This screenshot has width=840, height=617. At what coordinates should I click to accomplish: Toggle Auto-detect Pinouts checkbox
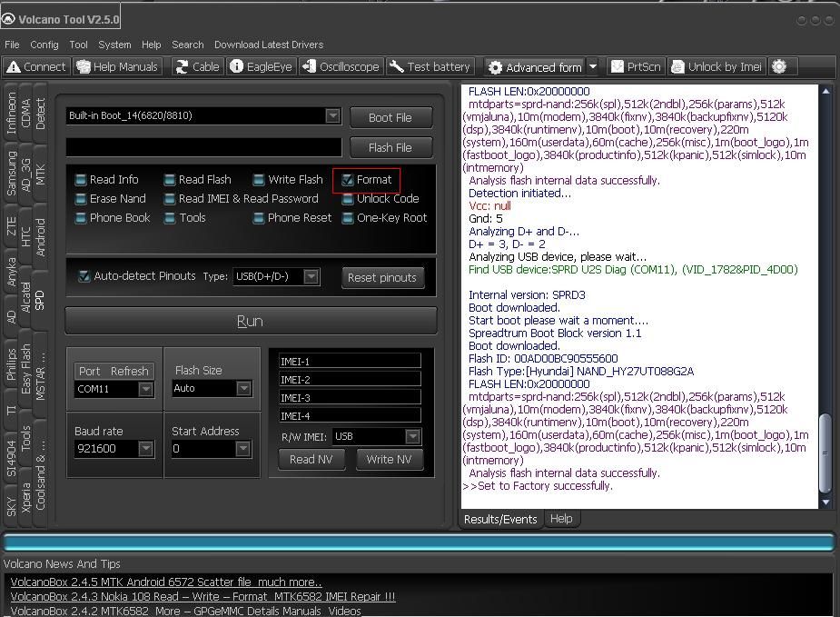(x=84, y=276)
